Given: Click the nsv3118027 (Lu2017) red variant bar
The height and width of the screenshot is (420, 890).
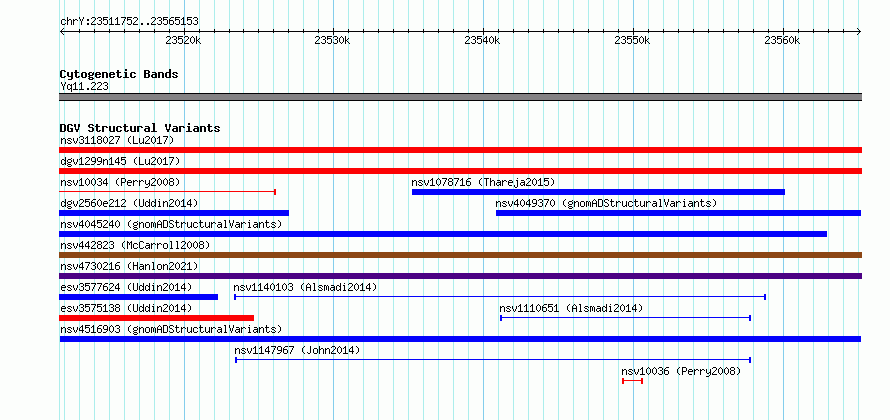Looking at the screenshot, I should tap(460, 150).
